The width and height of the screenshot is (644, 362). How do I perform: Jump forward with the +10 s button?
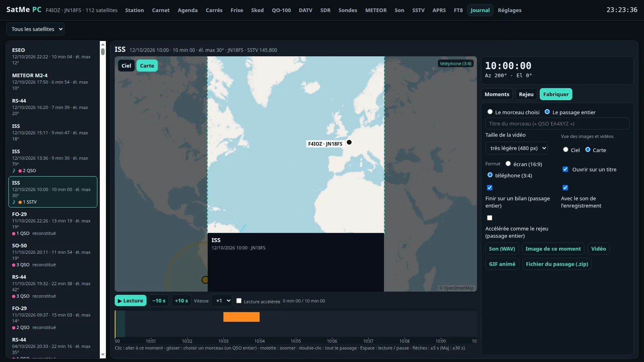(182, 300)
